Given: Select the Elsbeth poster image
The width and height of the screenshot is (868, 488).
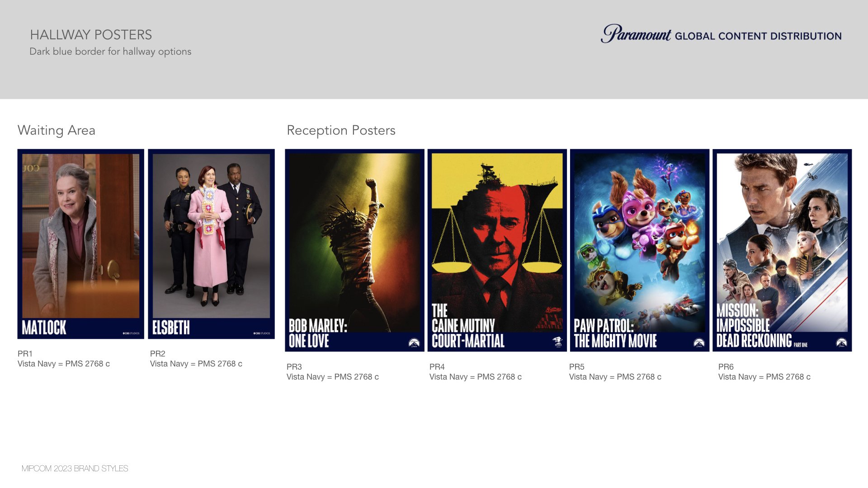Looking at the screenshot, I should pos(211,244).
